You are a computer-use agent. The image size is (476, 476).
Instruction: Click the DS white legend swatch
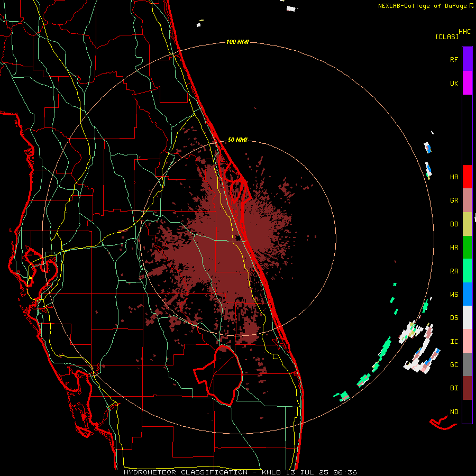[x=467, y=317]
